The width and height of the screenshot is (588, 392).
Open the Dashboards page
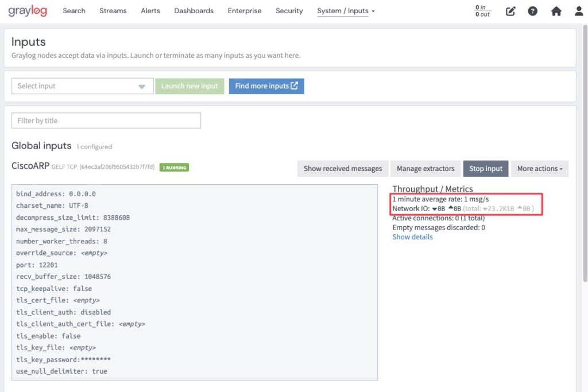[x=194, y=11]
